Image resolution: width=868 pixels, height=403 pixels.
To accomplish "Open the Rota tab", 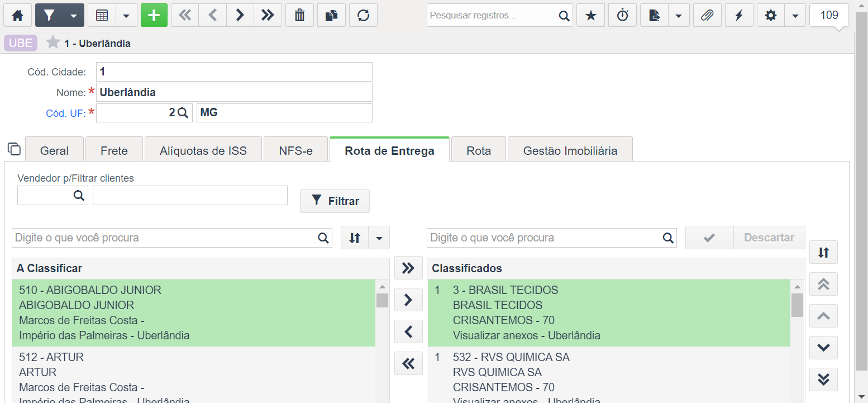I will coord(479,150).
